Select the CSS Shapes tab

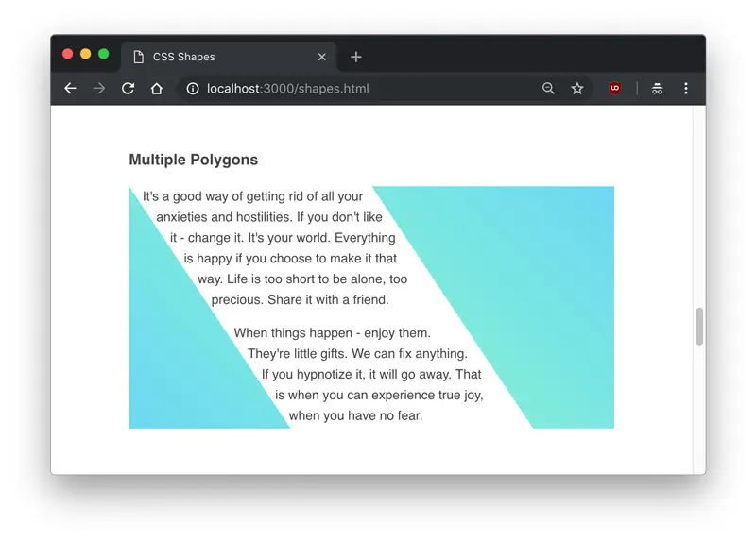[229, 57]
